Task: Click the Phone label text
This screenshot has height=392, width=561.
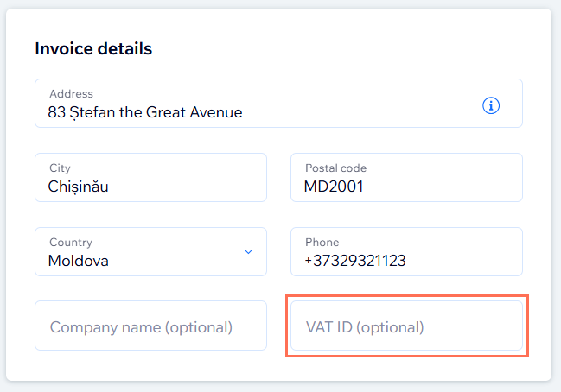Action: click(x=322, y=243)
